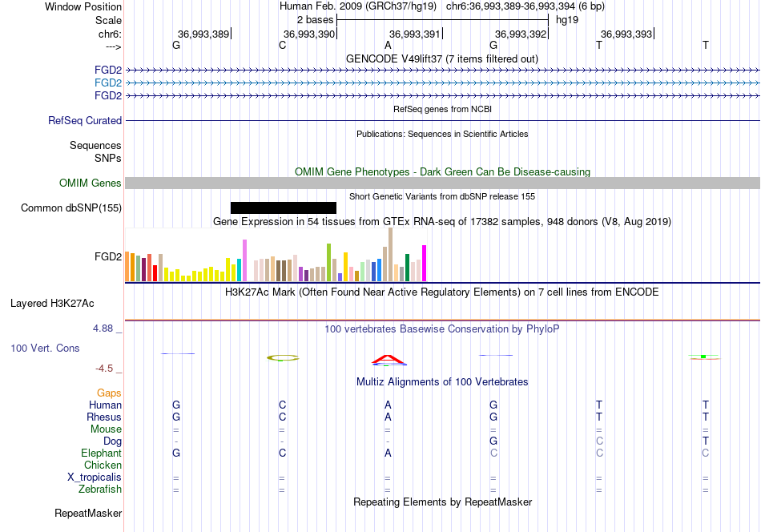Open Common dbSNP(155) track label
The height and width of the screenshot is (532, 761).
tap(71, 208)
